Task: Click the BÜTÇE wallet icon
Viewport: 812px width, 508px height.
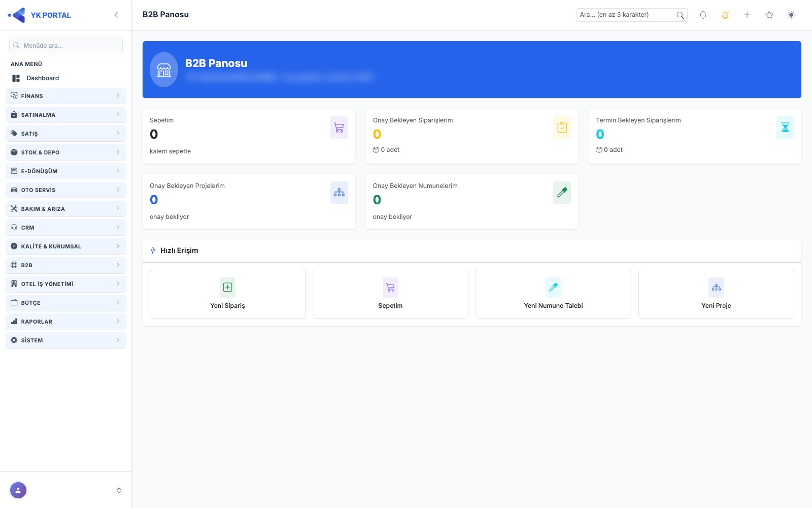Action: tap(14, 303)
